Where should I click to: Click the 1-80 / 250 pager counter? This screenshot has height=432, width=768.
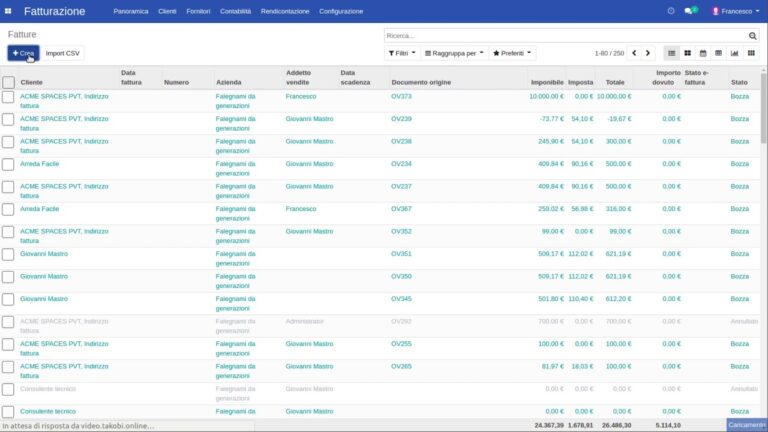click(x=609, y=53)
